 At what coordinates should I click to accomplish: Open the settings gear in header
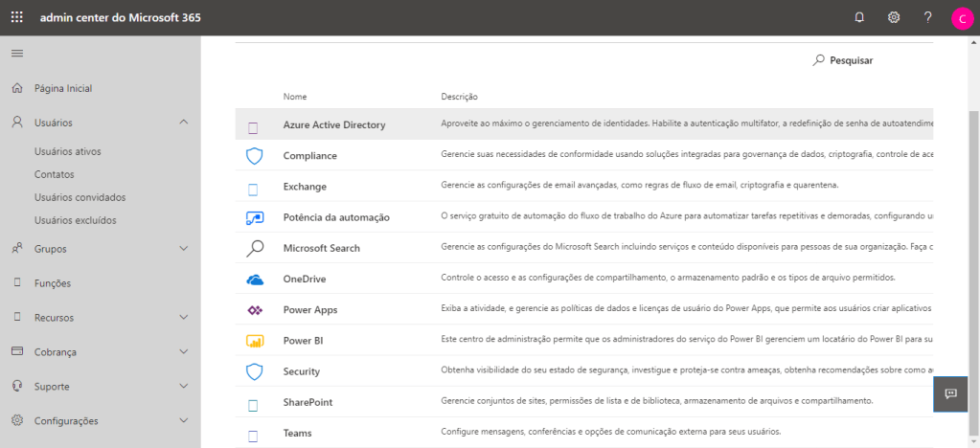pos(894,17)
